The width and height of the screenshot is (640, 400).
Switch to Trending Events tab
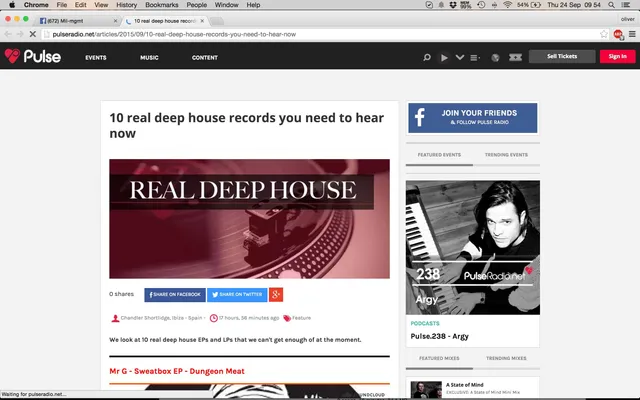(506, 155)
